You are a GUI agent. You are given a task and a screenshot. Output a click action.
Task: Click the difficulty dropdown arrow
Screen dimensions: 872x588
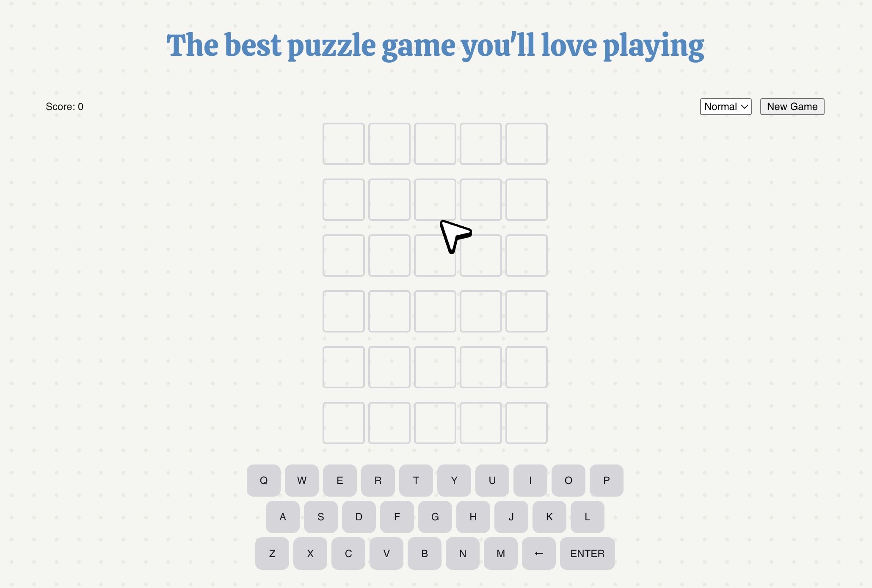pyautogui.click(x=744, y=106)
